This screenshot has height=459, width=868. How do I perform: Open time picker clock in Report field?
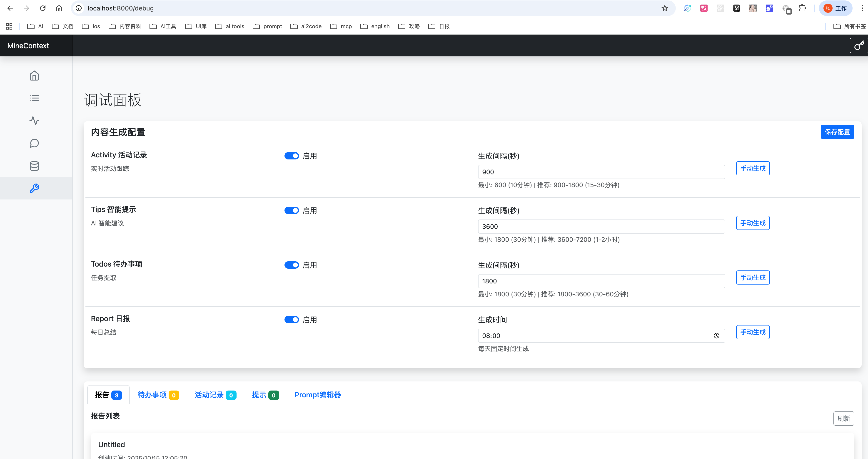tap(716, 335)
